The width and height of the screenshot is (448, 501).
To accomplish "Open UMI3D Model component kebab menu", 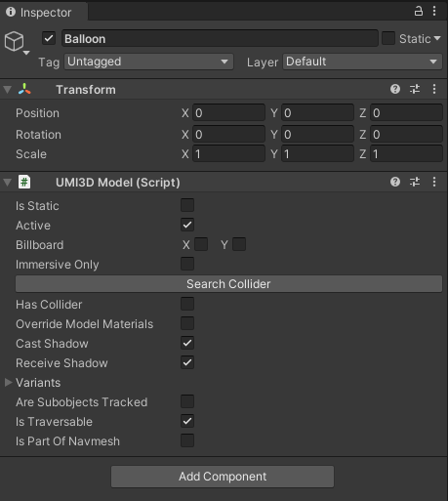I will point(434,182).
